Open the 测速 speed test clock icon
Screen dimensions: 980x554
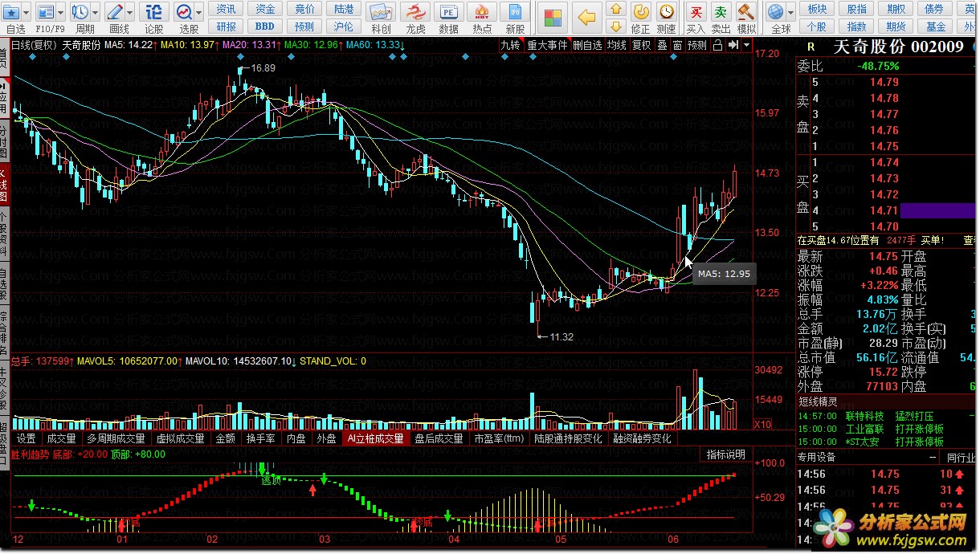pyautogui.click(x=666, y=12)
